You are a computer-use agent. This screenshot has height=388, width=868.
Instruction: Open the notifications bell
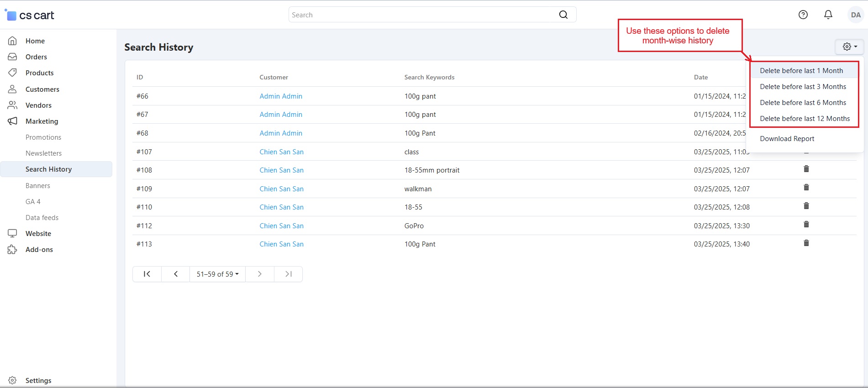pyautogui.click(x=828, y=15)
